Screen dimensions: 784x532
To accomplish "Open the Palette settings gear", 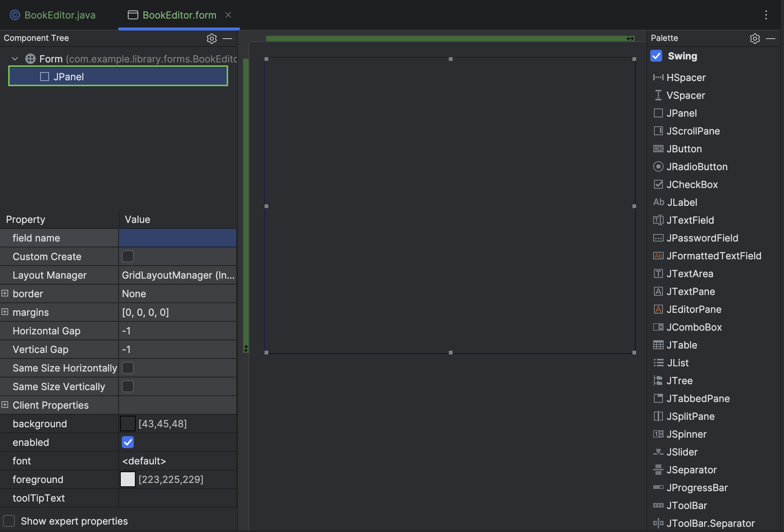I will (755, 39).
